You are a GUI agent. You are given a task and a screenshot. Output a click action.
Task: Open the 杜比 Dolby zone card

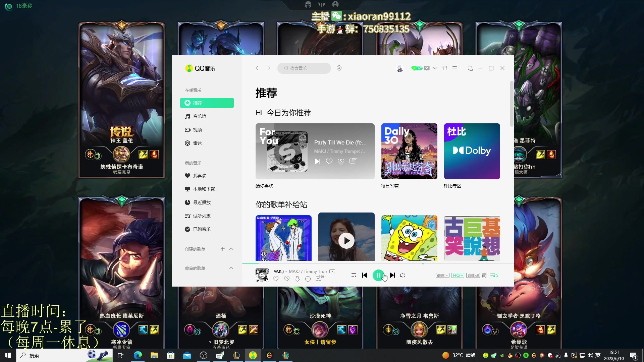coord(472,151)
